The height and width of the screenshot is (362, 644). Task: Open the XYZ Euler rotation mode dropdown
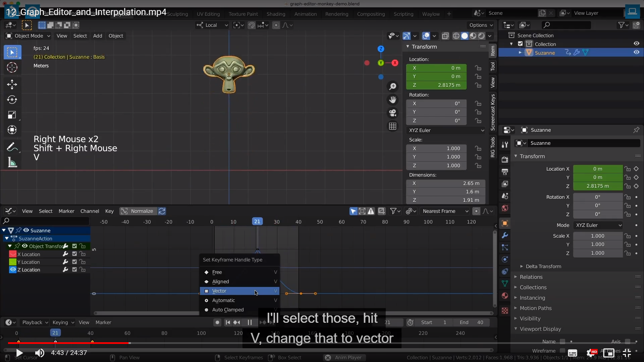click(x=446, y=130)
